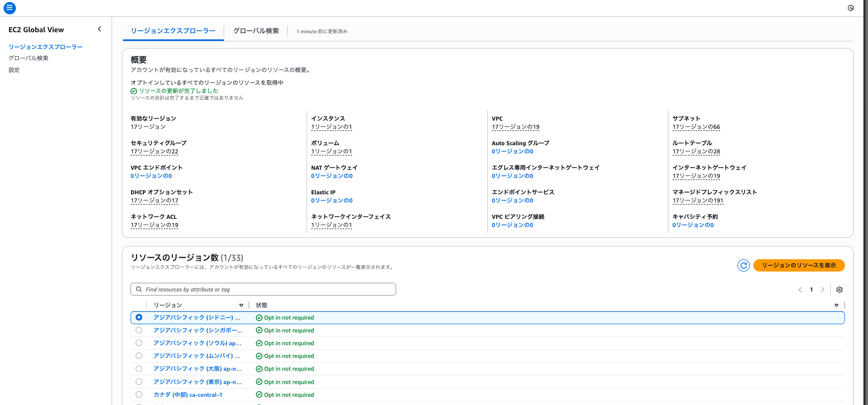This screenshot has width=868, height=405.
Task: Select the カナダ (中部) ca-central-1 radio button
Action: coord(139,395)
